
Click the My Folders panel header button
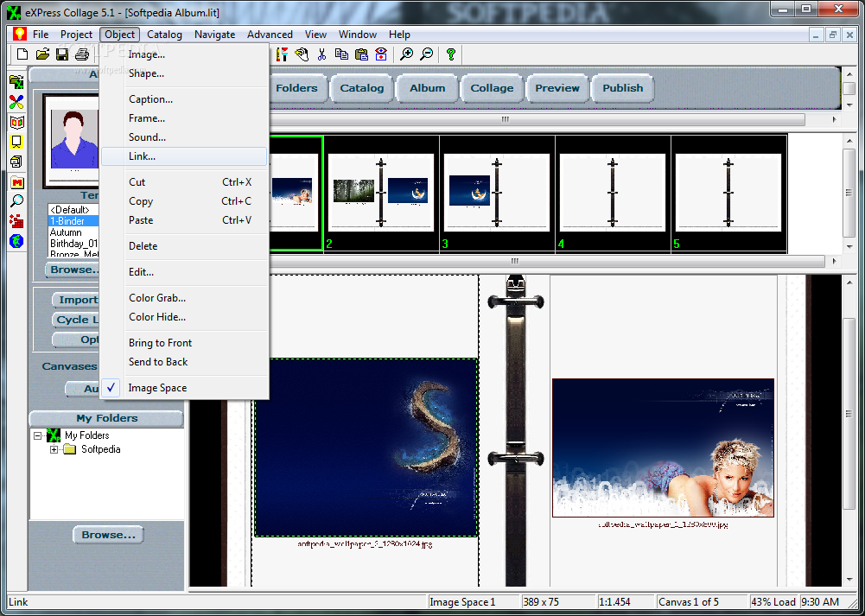coord(106,418)
